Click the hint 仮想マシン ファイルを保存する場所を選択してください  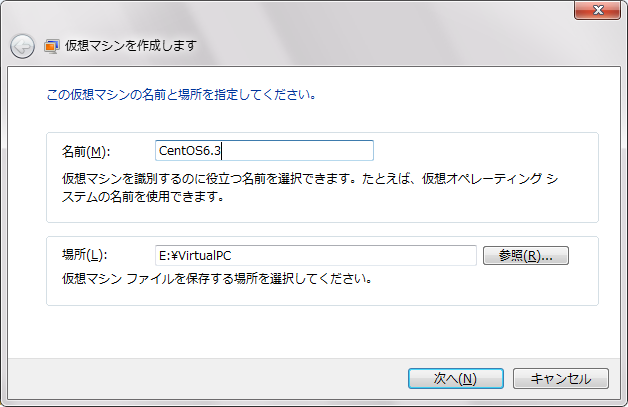coord(217,278)
